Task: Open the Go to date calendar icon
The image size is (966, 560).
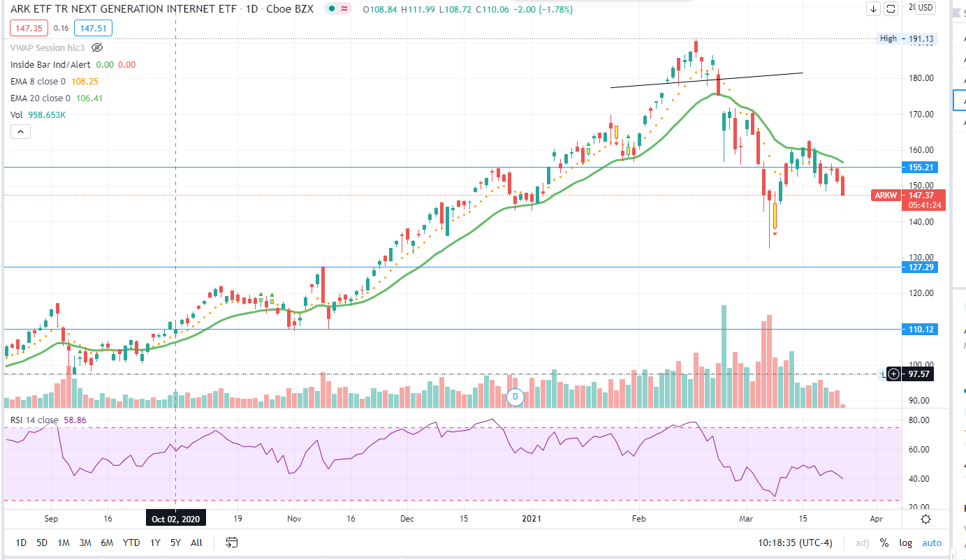Action: click(x=232, y=543)
